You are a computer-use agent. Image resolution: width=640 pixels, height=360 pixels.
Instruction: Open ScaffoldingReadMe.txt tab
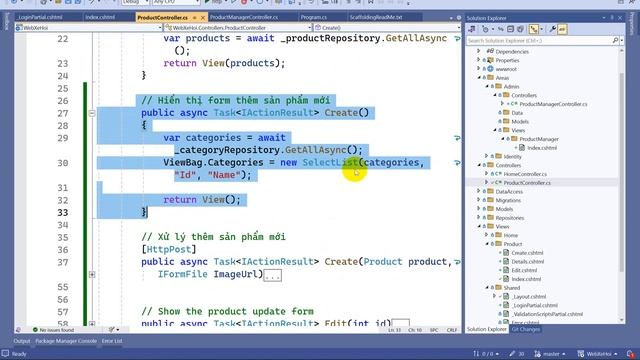[376, 17]
